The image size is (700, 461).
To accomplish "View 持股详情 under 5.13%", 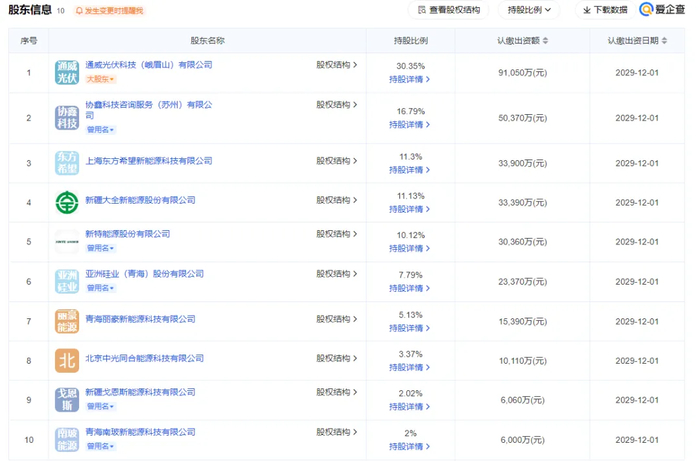I will (409, 328).
